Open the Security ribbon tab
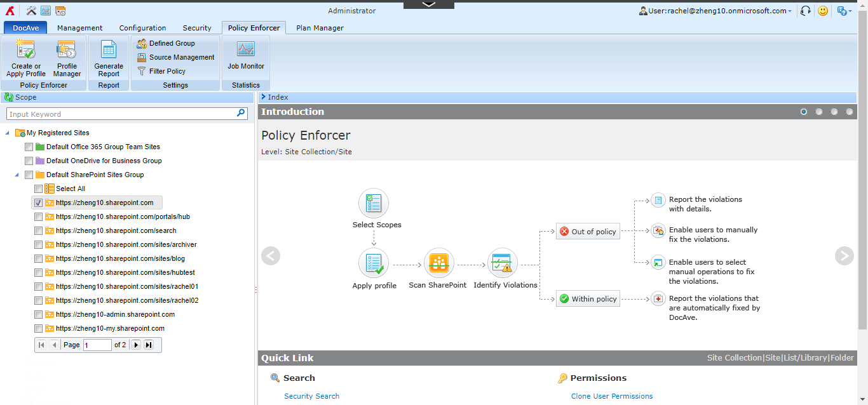 196,28
